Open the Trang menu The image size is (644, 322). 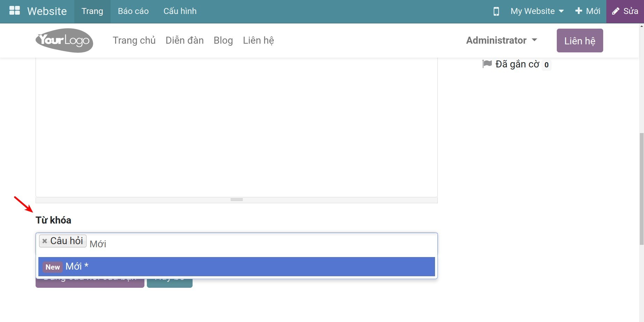click(92, 11)
